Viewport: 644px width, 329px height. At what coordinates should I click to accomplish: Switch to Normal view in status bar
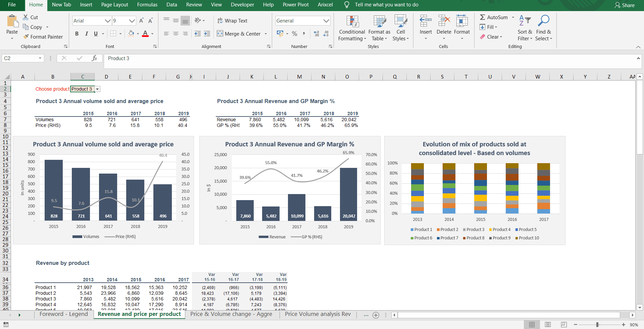click(532, 325)
